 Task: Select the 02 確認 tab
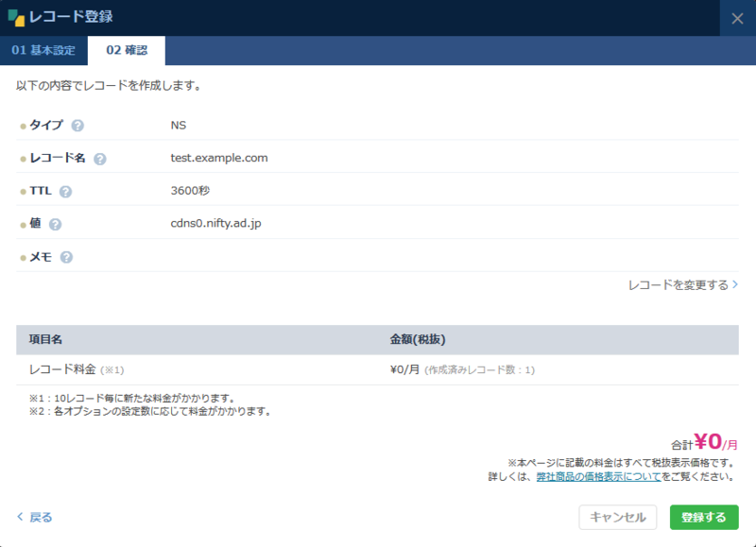coord(127,50)
